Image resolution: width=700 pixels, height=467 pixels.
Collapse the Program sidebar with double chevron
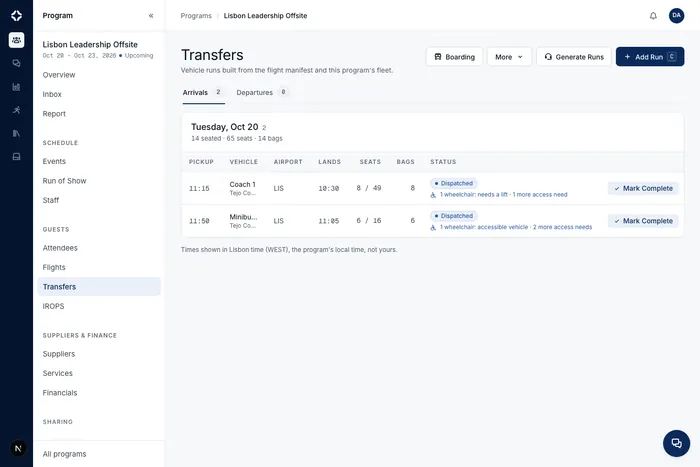pos(151,16)
